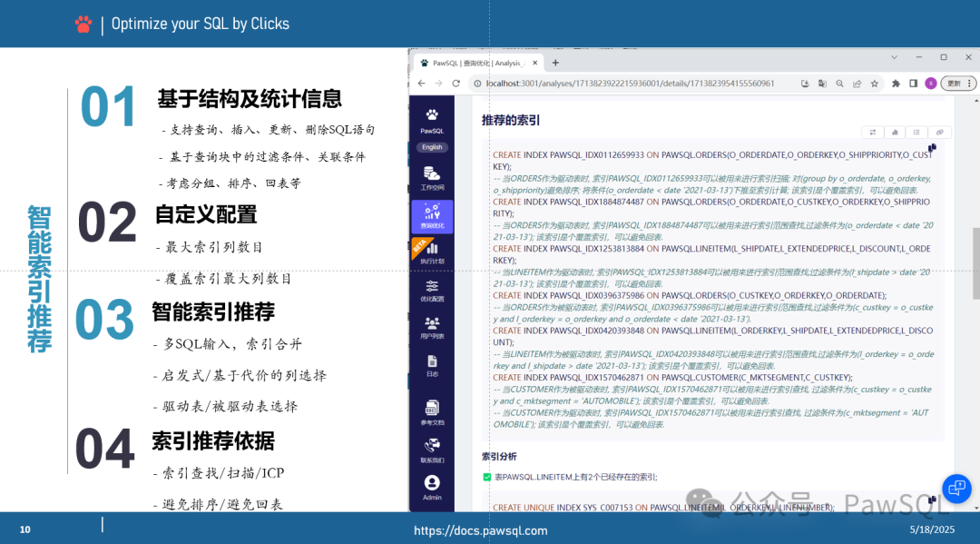Click the 基于结构及统计信息 slide heading
The width and height of the screenshot is (980, 544).
tap(250, 99)
